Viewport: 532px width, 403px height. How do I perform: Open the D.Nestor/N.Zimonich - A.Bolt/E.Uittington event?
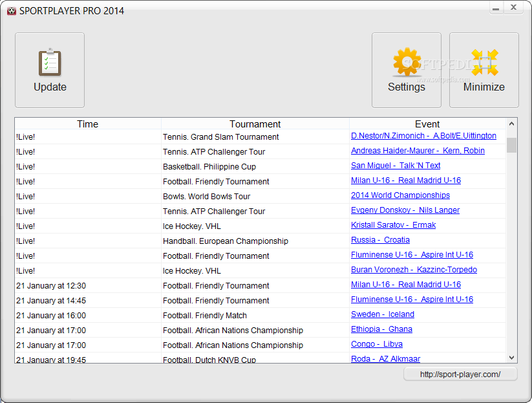pos(423,136)
